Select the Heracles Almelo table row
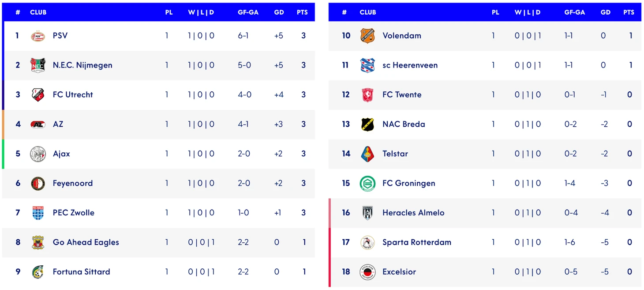644x290 pixels. pos(485,213)
